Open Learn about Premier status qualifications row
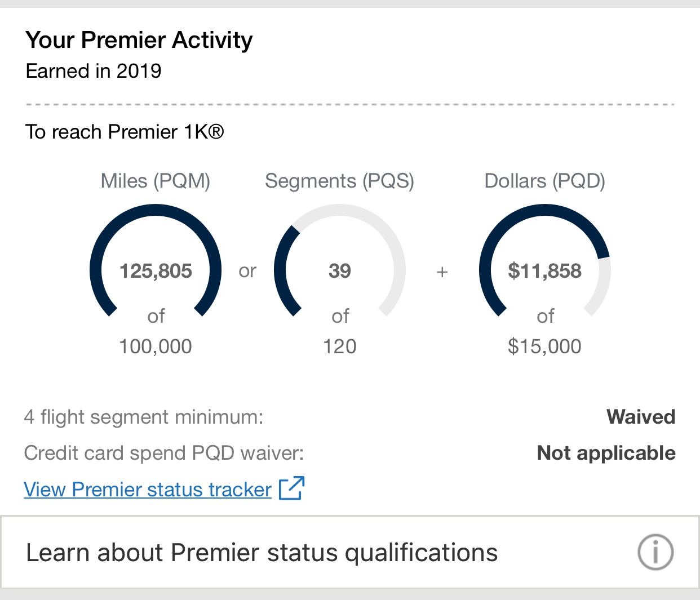The width and height of the screenshot is (700, 600). click(x=262, y=553)
